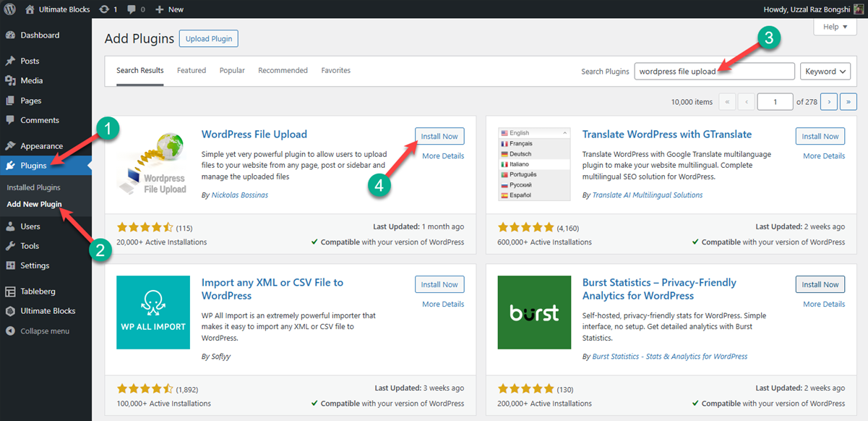Go to next page of results
This screenshot has height=421, width=868.
pyautogui.click(x=829, y=102)
